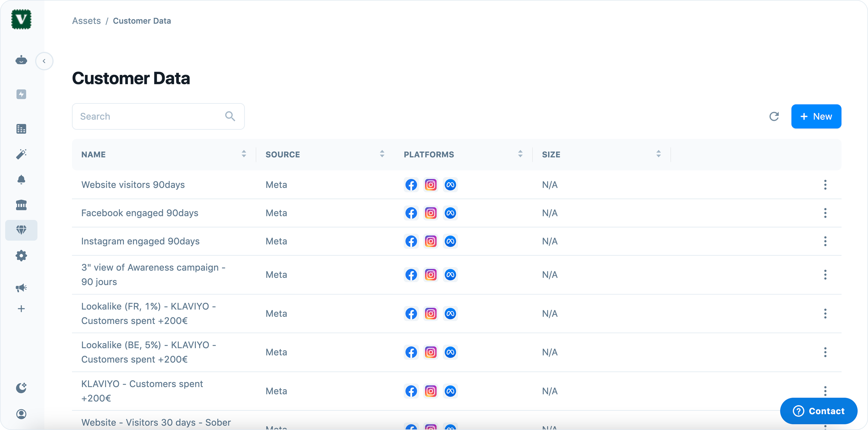Open the settings gear sidebar icon
The height and width of the screenshot is (430, 868).
point(21,256)
